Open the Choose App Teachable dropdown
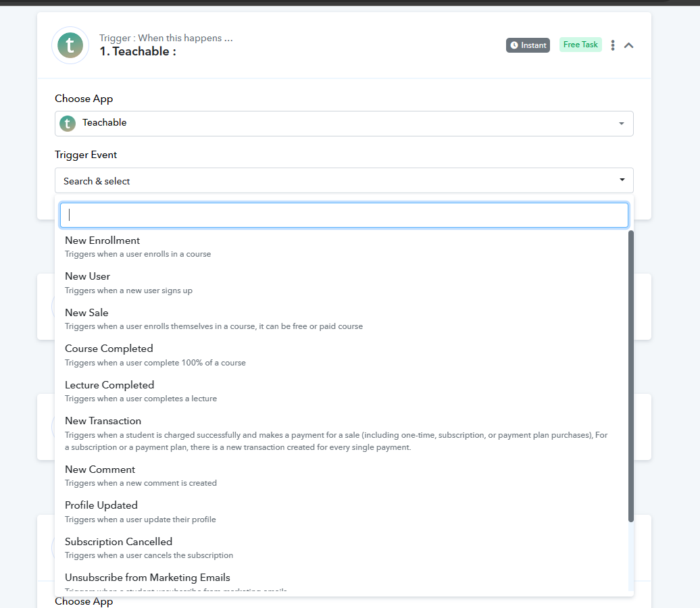The image size is (700, 608). click(344, 123)
